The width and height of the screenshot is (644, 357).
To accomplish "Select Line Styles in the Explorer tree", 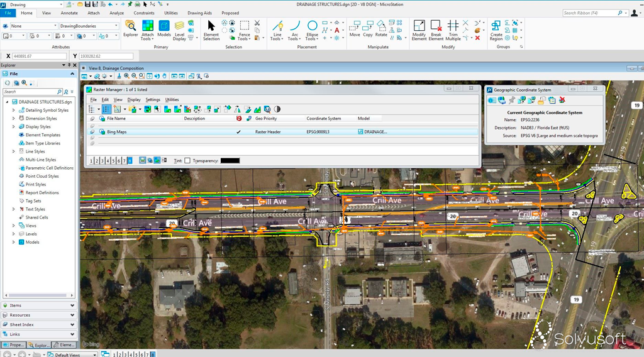I will pos(35,151).
